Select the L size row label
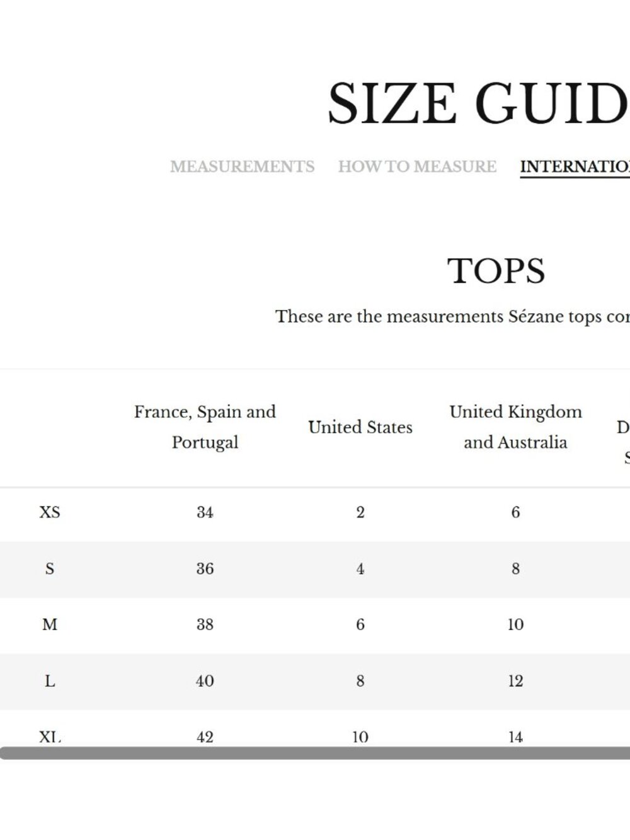Screen dimensions: 630x840 pos(50,681)
